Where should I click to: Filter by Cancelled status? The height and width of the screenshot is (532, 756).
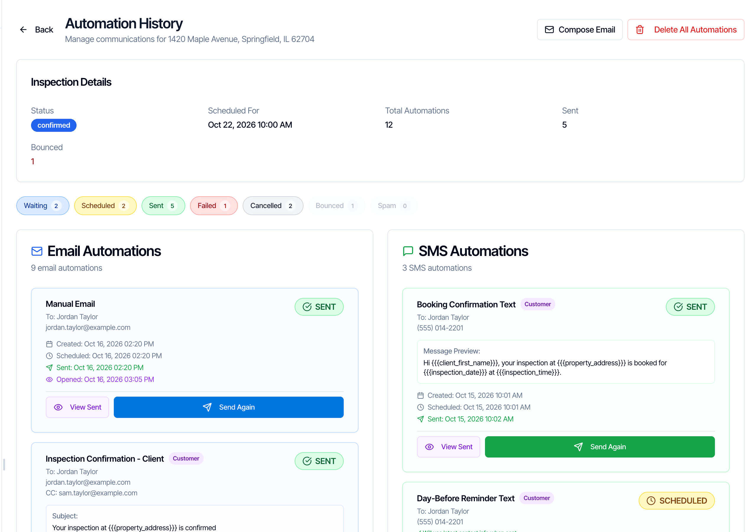coord(273,206)
